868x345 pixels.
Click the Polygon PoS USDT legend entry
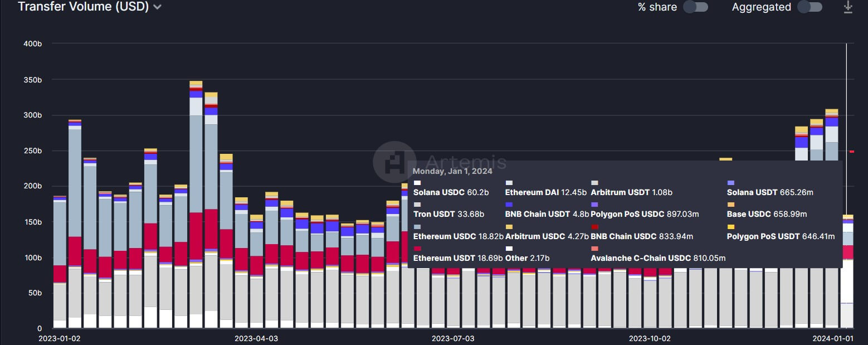[x=781, y=236]
